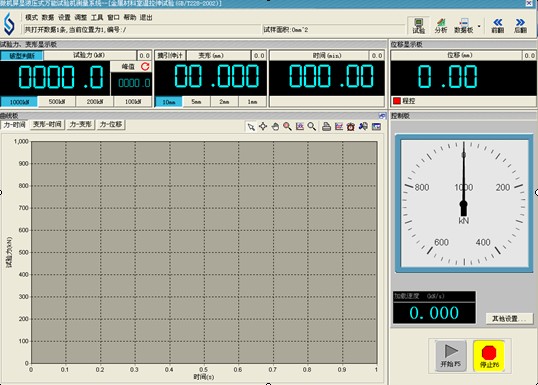Open the 分析 analysis toolbar button
538x385 pixels.
(x=441, y=26)
